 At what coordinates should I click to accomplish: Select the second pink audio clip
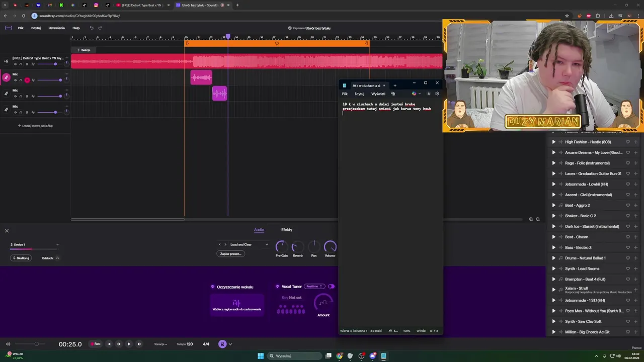[219, 94]
